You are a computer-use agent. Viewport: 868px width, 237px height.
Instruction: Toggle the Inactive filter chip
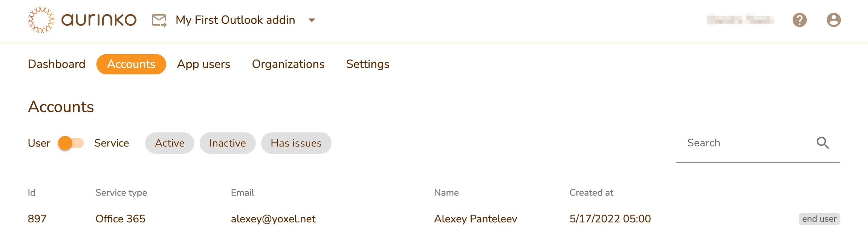point(228,143)
